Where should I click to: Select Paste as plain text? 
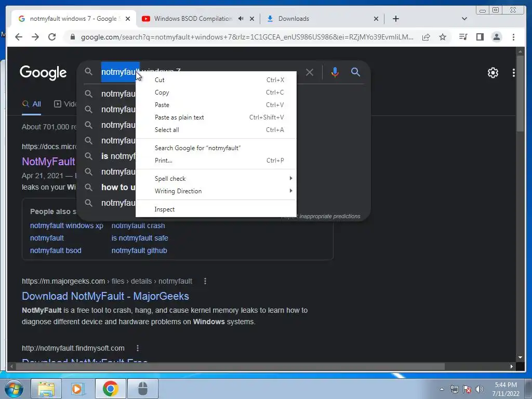(x=216, y=117)
